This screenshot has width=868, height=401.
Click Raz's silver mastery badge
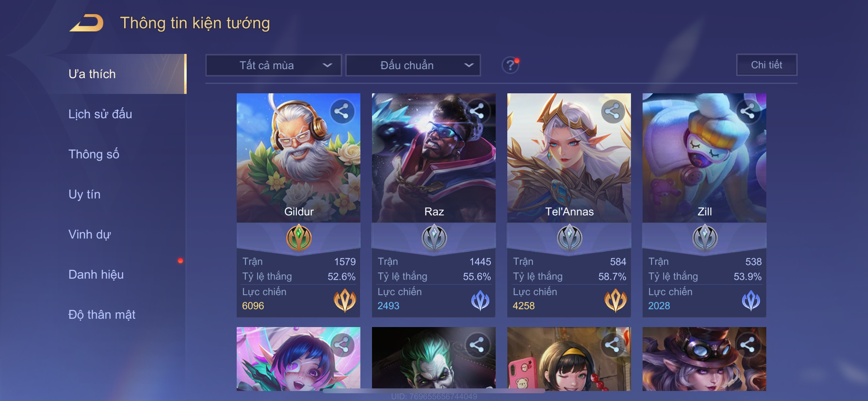434,238
